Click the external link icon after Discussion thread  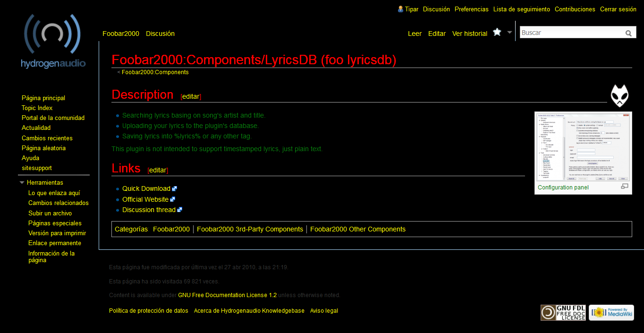(180, 210)
